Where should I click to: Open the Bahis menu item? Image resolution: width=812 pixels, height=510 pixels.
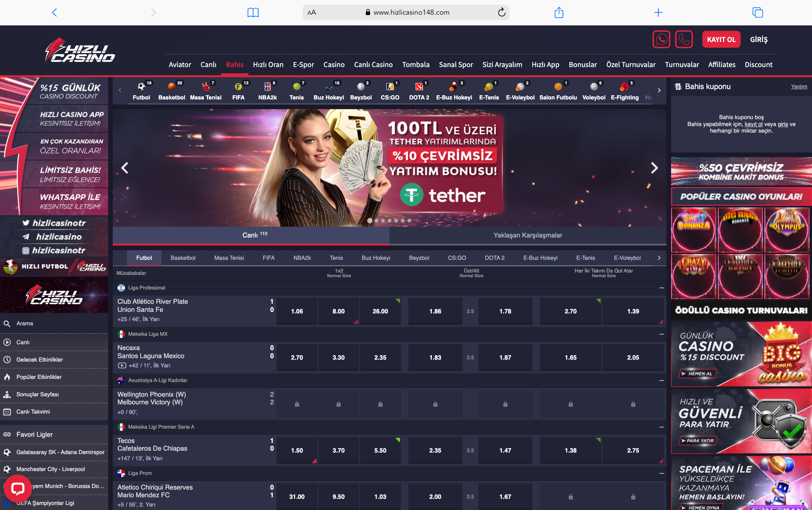pos(235,65)
